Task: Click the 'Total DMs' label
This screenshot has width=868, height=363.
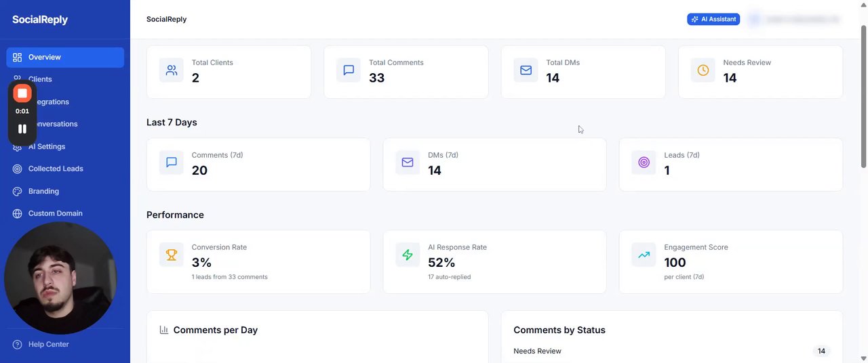Action: (563, 62)
